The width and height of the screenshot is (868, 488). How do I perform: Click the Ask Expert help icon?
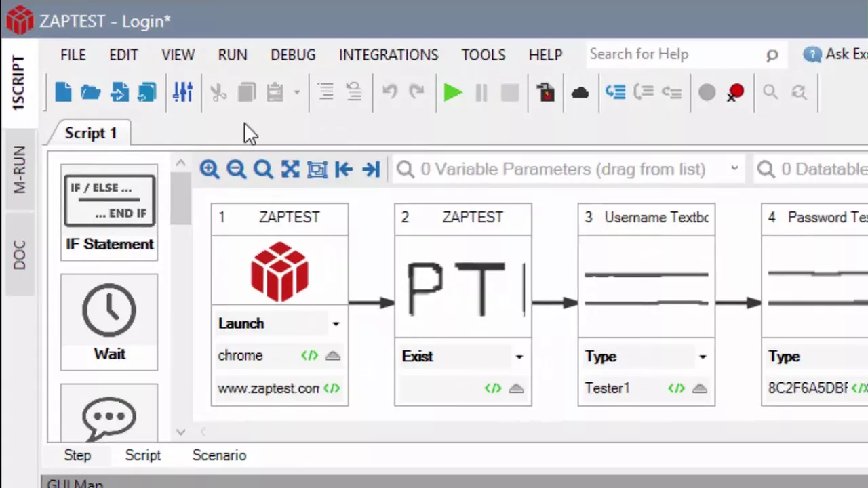(x=812, y=55)
